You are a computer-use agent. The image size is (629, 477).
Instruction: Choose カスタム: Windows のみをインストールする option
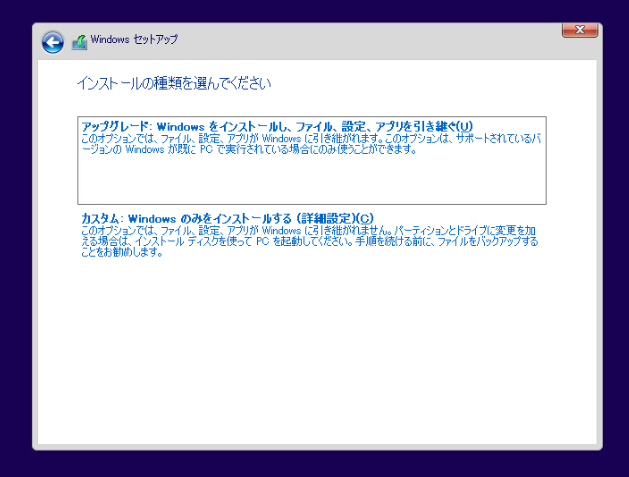(226, 218)
